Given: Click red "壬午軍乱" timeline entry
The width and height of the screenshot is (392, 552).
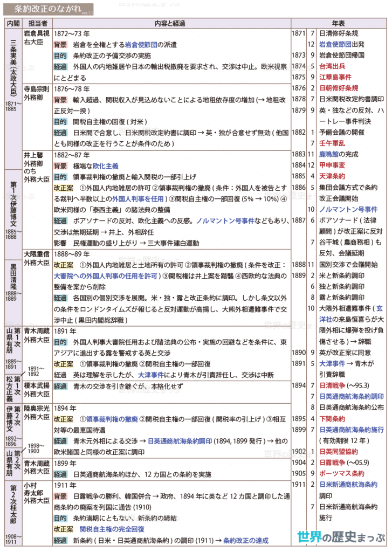Looking at the screenshot, I should pyautogui.click(x=332, y=143).
